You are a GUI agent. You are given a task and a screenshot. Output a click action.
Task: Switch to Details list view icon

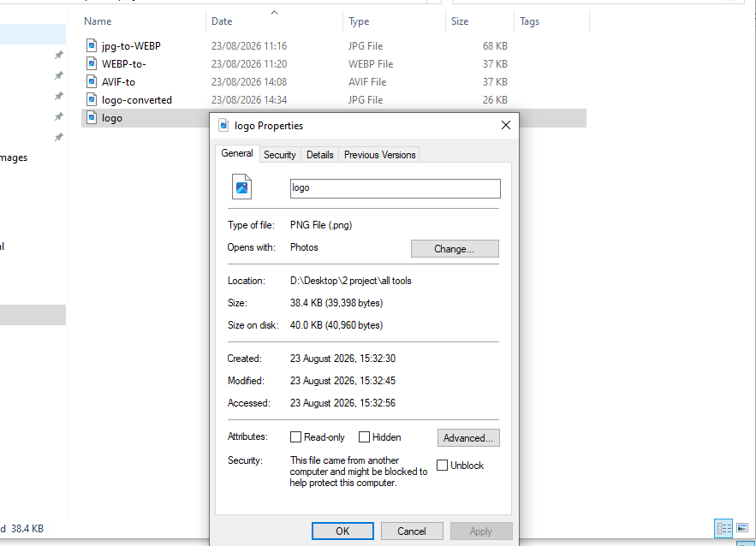(723, 528)
